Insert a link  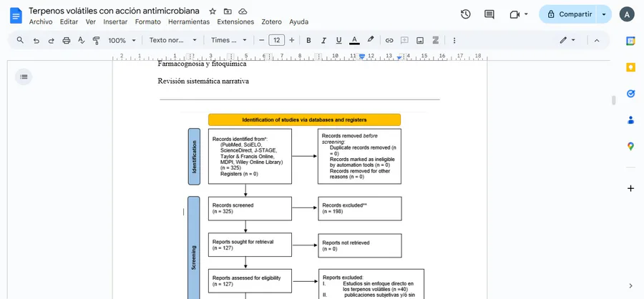[x=389, y=40]
